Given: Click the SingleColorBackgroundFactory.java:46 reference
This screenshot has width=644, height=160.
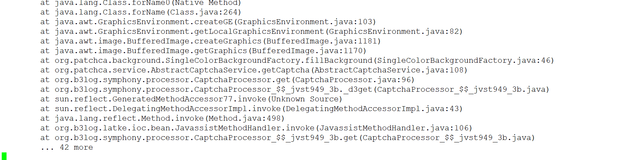Looking at the screenshot, I should [463, 60].
